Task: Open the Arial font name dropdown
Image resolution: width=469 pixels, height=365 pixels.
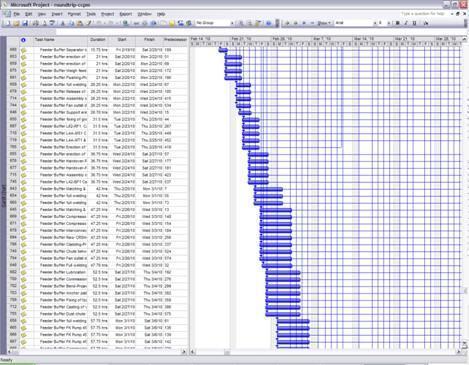Action: tap(355, 23)
